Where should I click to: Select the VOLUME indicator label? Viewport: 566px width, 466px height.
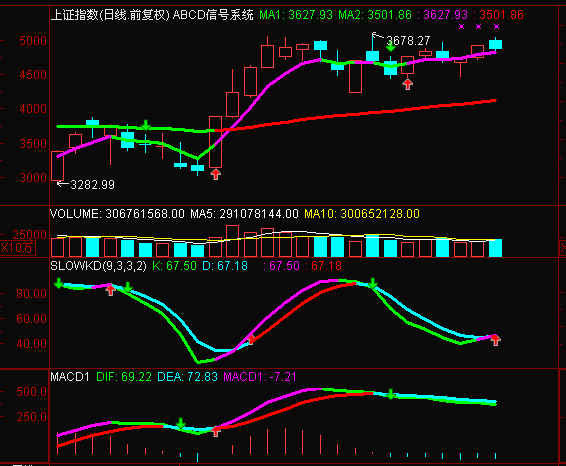(x=76, y=214)
